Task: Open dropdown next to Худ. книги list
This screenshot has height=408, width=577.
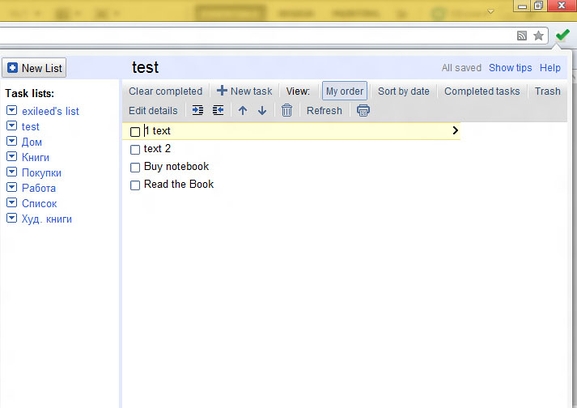Action: (x=12, y=218)
